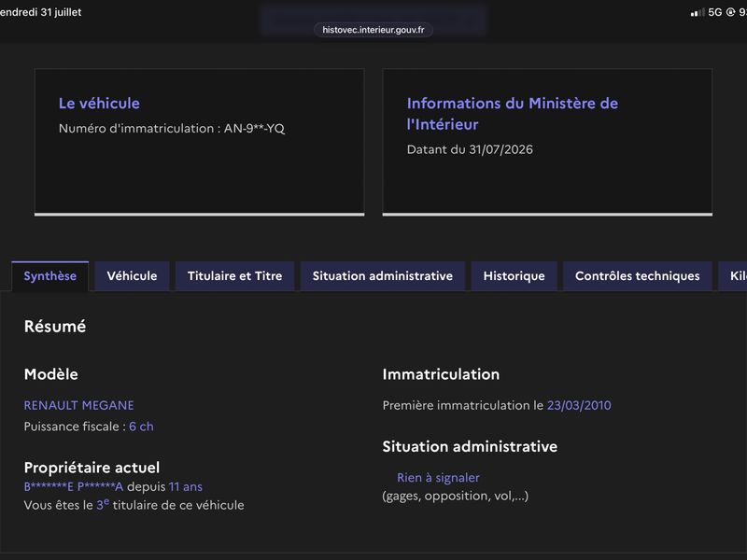Click the first registration date 23/03/2010
Viewport: 747px width, 560px height.
pyautogui.click(x=579, y=405)
